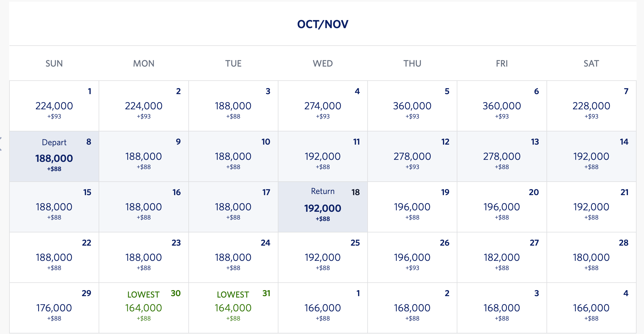Pick November 1 with 166,000 miles fare
The image size is (644, 334).
323,308
